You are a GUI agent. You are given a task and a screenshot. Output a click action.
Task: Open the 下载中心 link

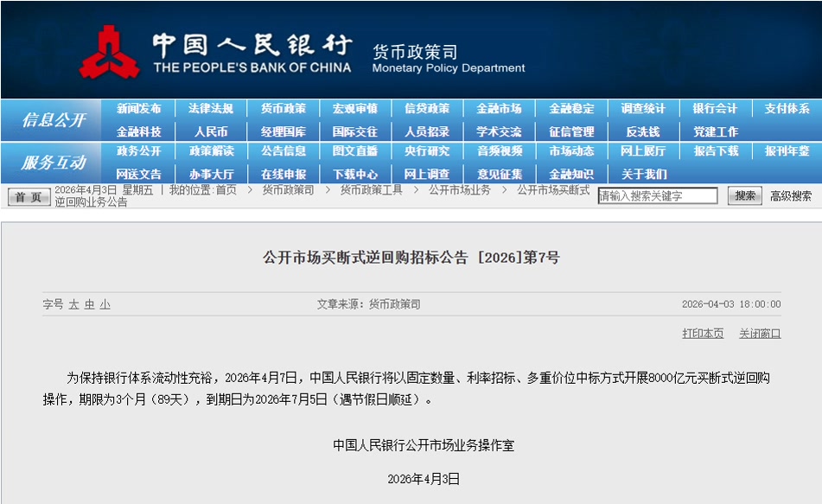[x=354, y=174]
